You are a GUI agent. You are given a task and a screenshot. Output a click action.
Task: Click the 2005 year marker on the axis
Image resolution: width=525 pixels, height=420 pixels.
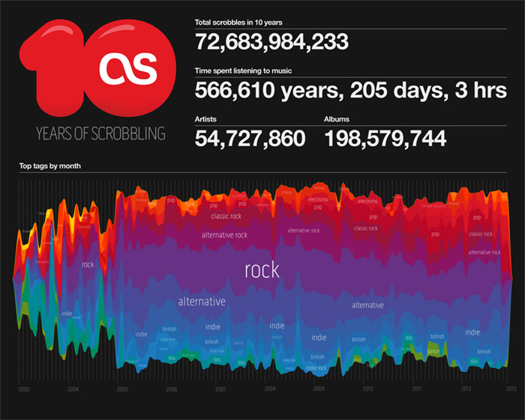pyautogui.click(x=122, y=389)
